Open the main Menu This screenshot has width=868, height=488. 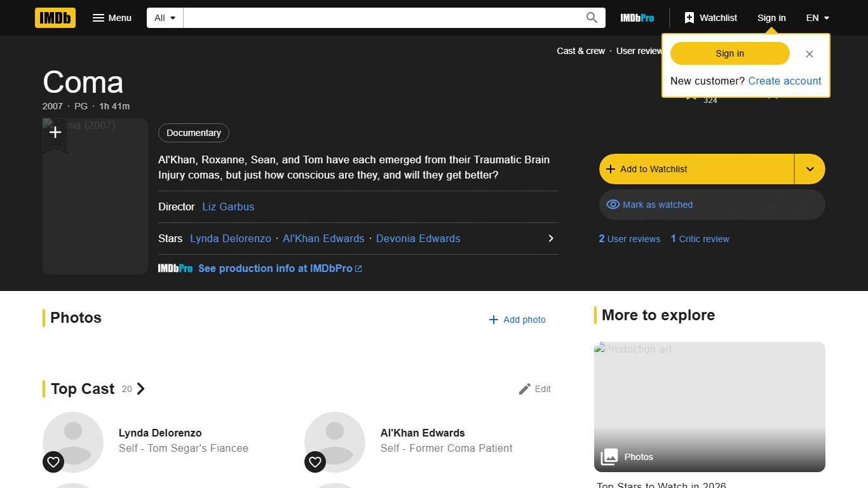click(112, 18)
